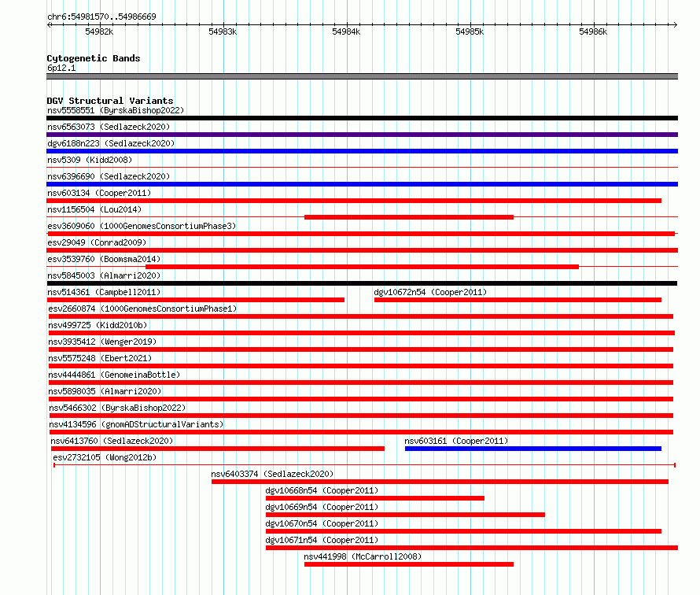Screen dimensions: 700x595
Task: Click the 6p12.1 band label
Action: pyautogui.click(x=61, y=68)
